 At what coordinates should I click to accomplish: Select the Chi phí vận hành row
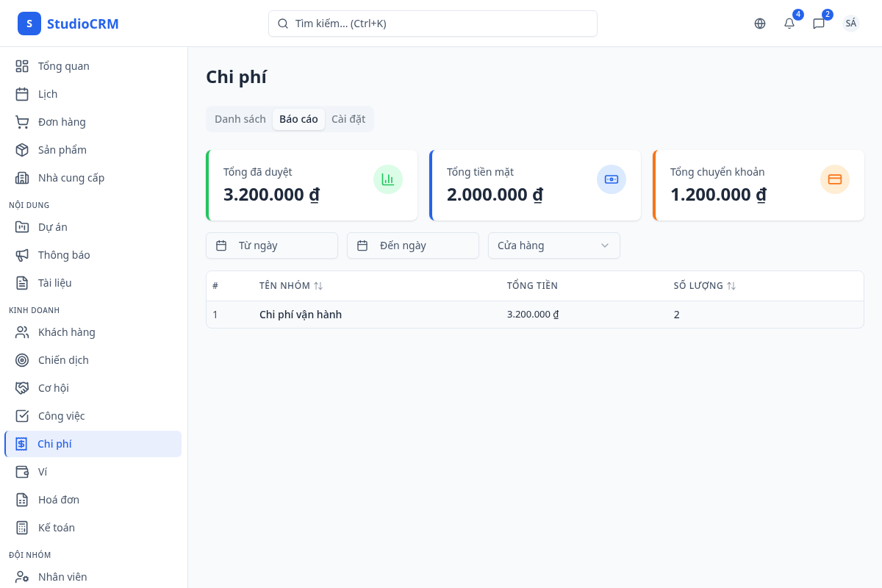tap(301, 315)
